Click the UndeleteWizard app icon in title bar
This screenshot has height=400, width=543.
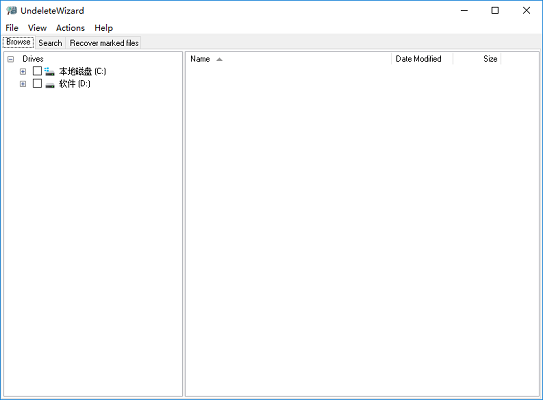click(x=11, y=10)
